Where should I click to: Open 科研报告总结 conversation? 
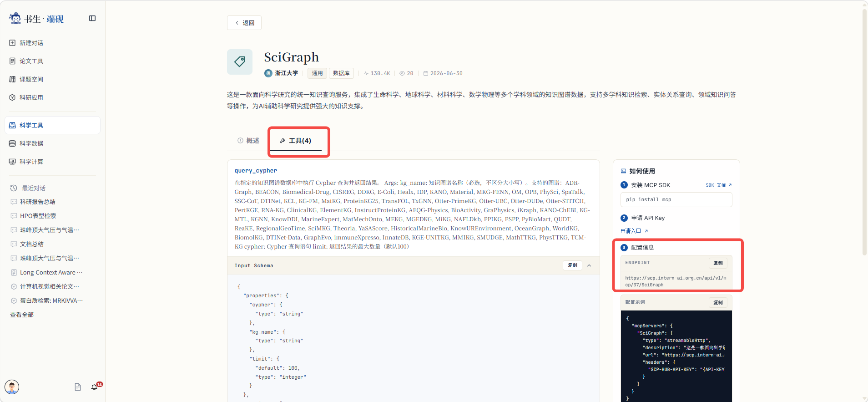pos(38,202)
